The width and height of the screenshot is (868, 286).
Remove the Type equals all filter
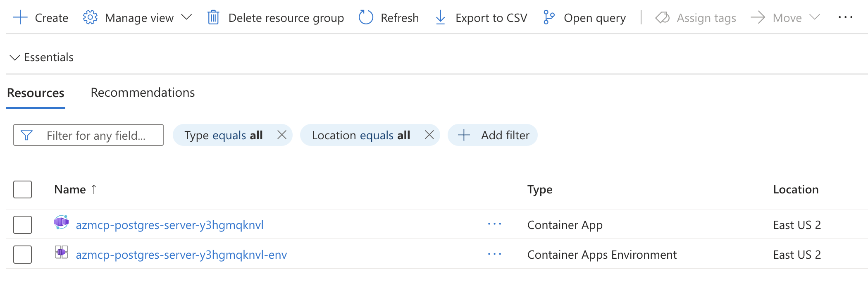(x=282, y=135)
